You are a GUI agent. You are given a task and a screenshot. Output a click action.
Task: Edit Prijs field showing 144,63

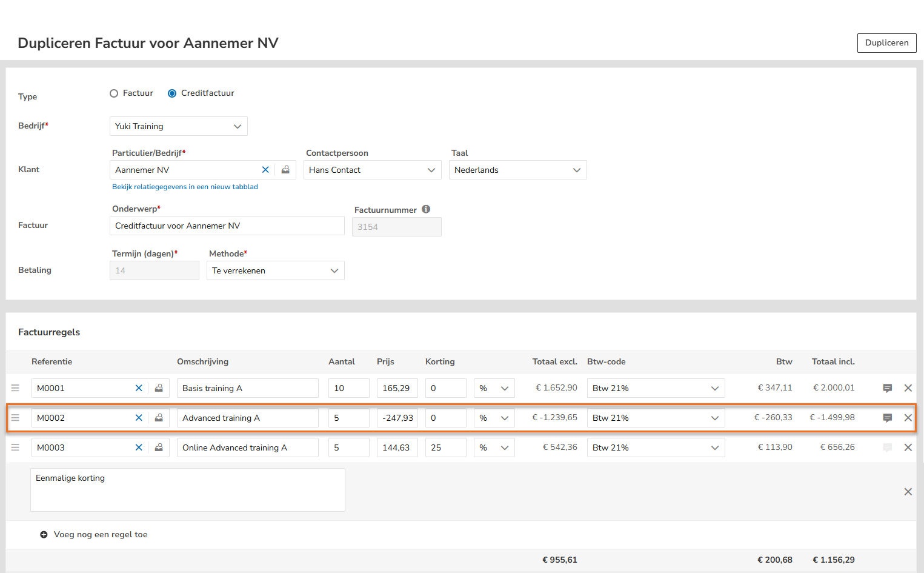pos(397,447)
